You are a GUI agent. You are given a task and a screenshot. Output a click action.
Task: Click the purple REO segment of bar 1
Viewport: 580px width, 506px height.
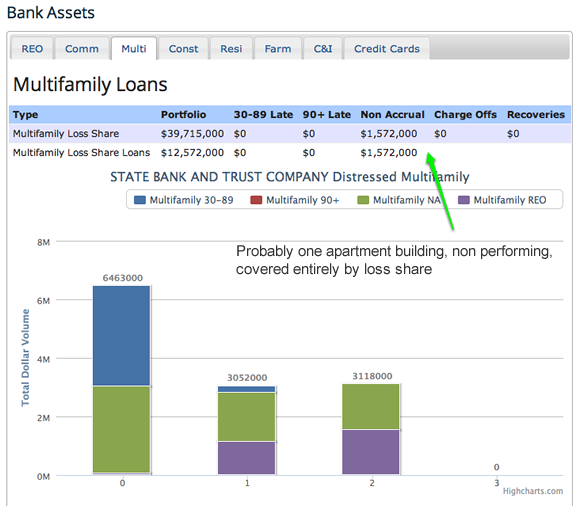(x=247, y=458)
